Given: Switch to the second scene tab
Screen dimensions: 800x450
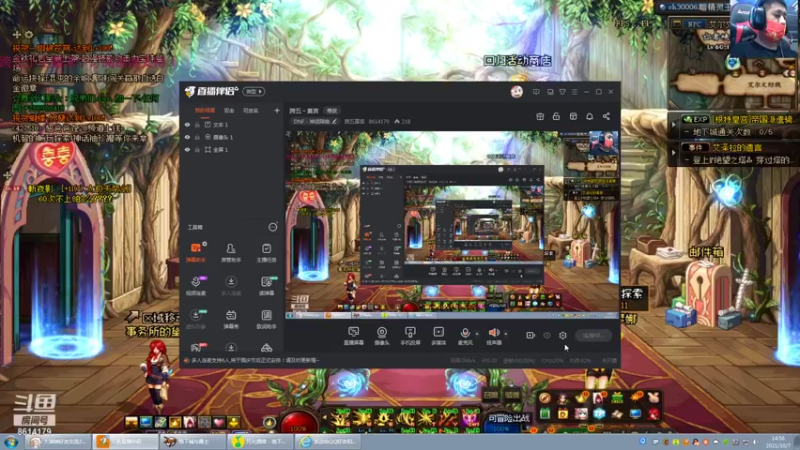Looking at the screenshot, I should [229, 111].
